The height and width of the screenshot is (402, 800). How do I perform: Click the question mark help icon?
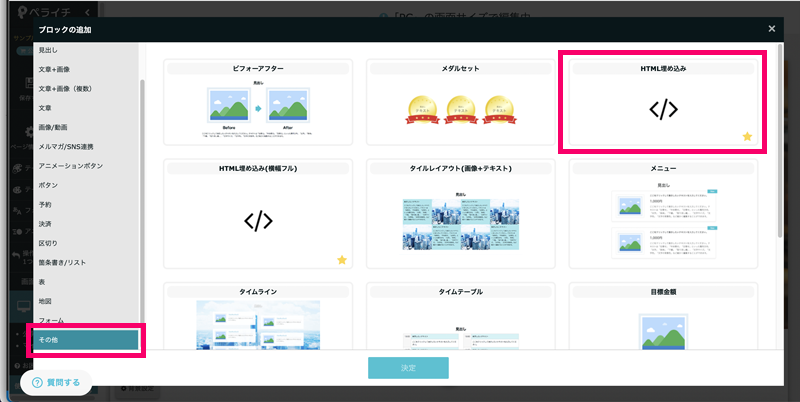pos(38,383)
